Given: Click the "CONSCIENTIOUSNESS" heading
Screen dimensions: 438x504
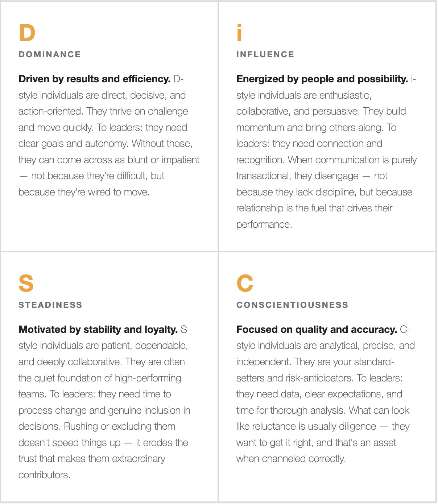Looking at the screenshot, I should pos(292,305).
